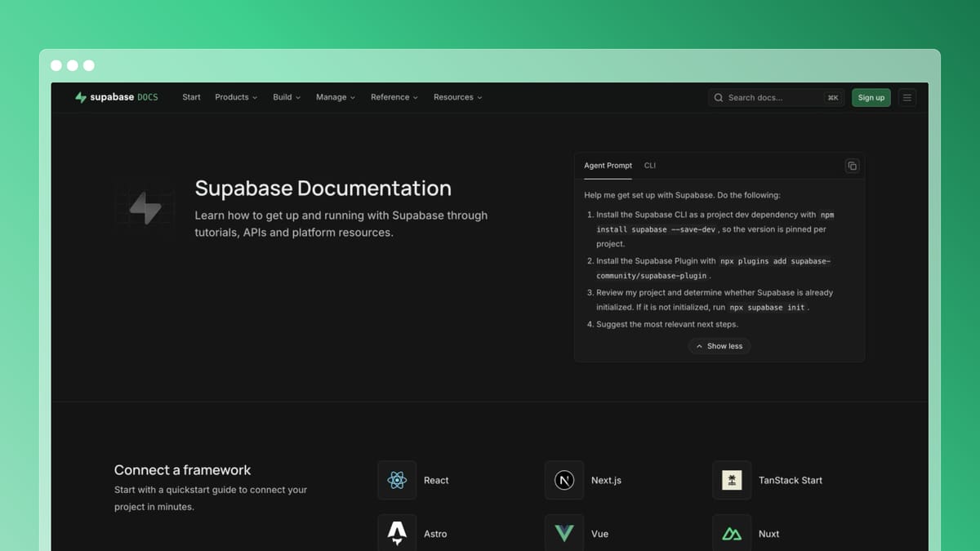
Task: Expand the Manage dropdown menu
Action: [336, 97]
